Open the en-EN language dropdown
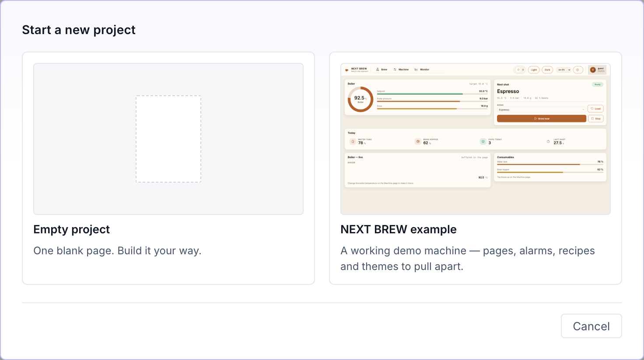 (x=563, y=69)
